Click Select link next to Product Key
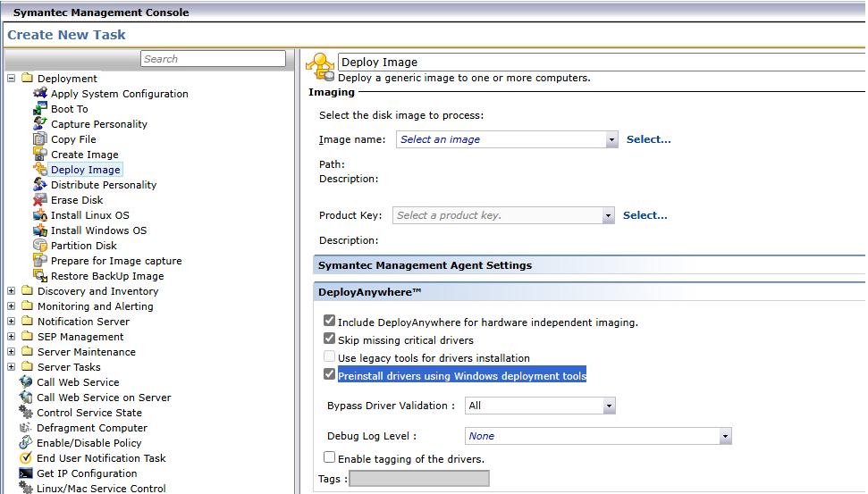This screenshot has width=868, height=494. point(645,215)
